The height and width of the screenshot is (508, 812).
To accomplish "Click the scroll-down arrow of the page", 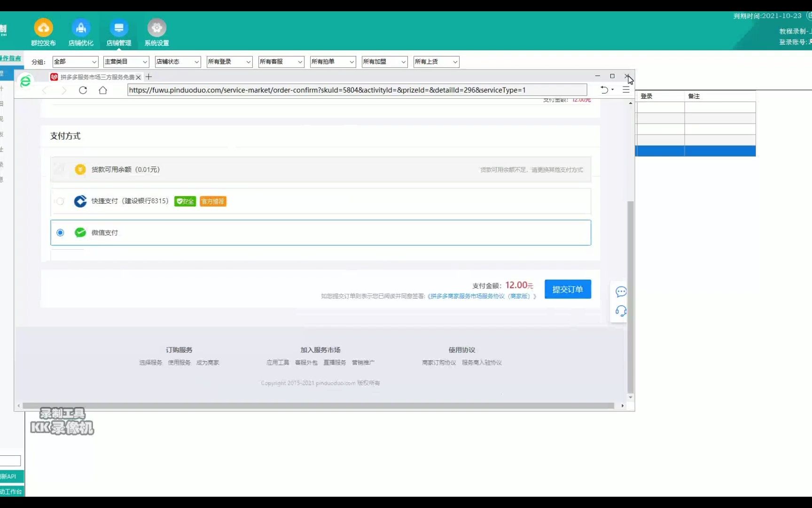I will 631,397.
